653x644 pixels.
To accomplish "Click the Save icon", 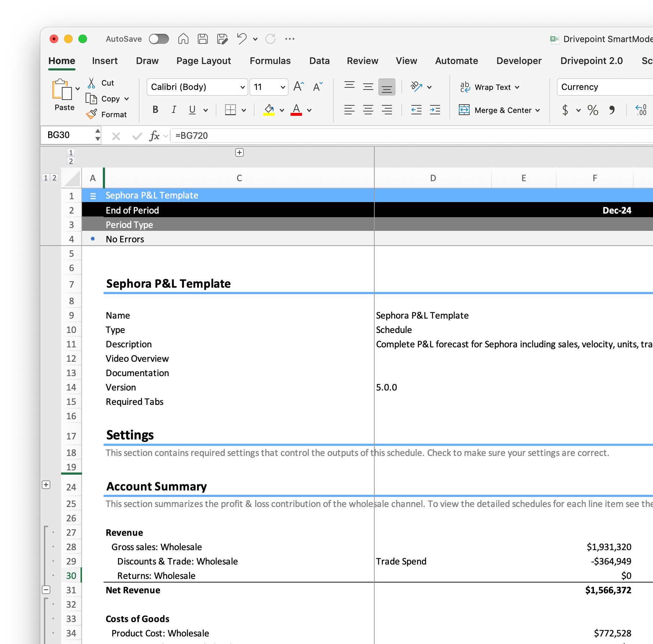I will click(x=203, y=39).
